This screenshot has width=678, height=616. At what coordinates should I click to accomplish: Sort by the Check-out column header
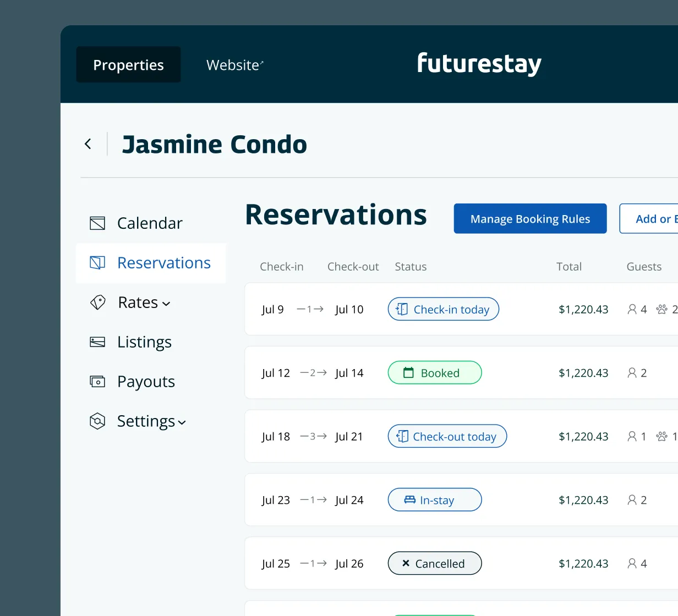[x=353, y=267]
